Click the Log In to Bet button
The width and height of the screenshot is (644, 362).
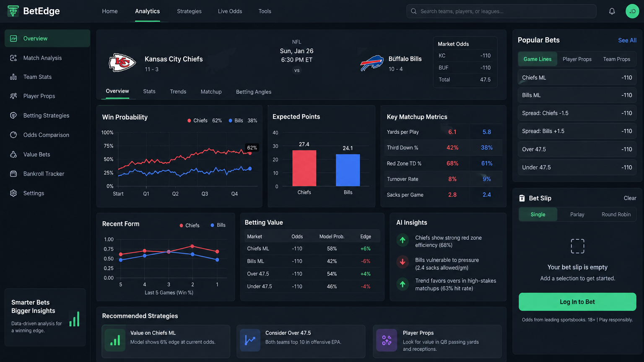pos(577,302)
